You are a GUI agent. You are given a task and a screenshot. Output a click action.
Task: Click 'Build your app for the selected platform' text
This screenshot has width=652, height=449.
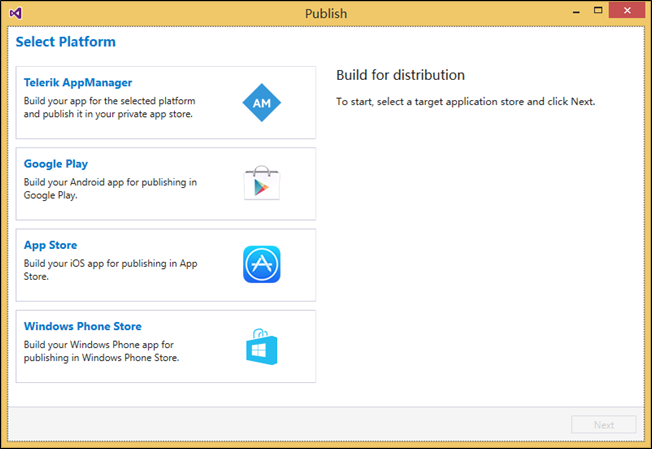click(109, 107)
